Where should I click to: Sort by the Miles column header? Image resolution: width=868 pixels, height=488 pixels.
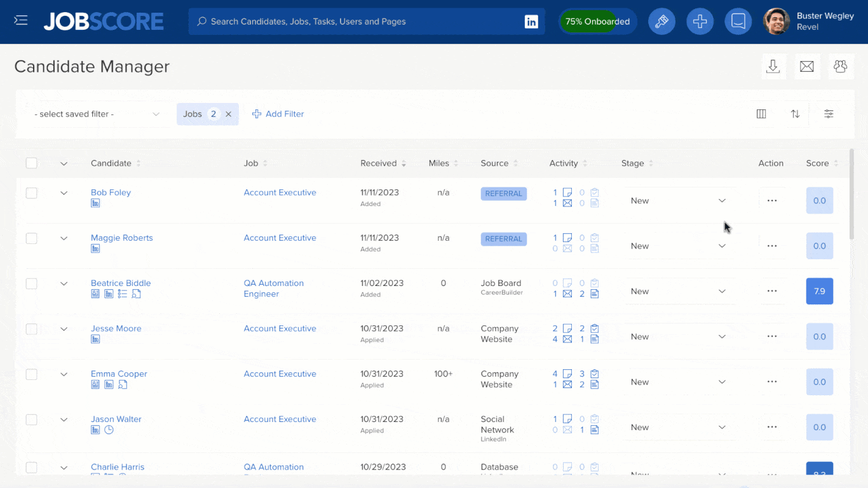[x=444, y=163]
